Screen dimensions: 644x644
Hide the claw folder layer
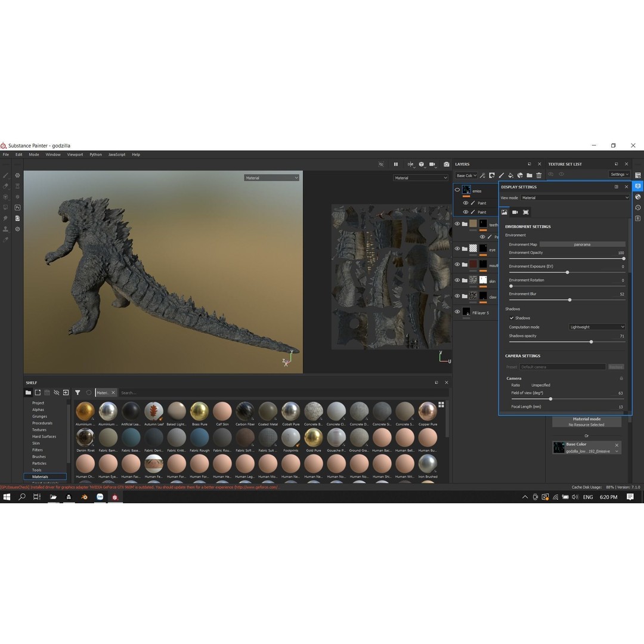[x=457, y=296]
